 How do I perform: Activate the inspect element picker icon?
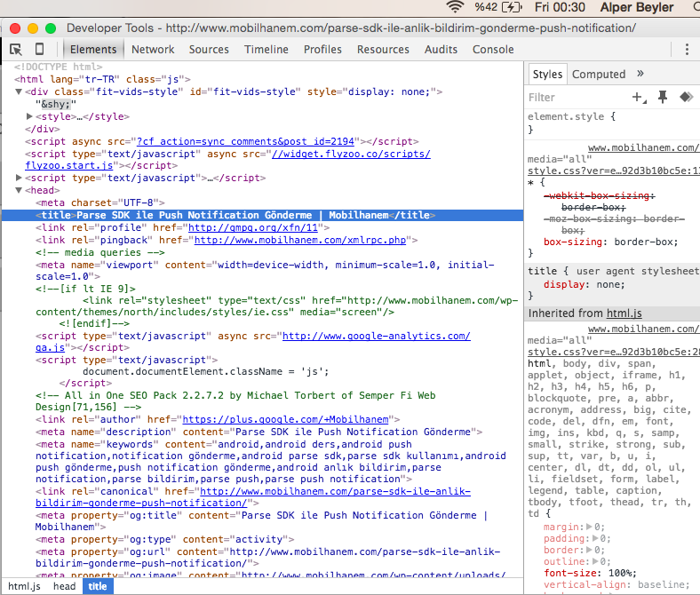click(x=16, y=49)
